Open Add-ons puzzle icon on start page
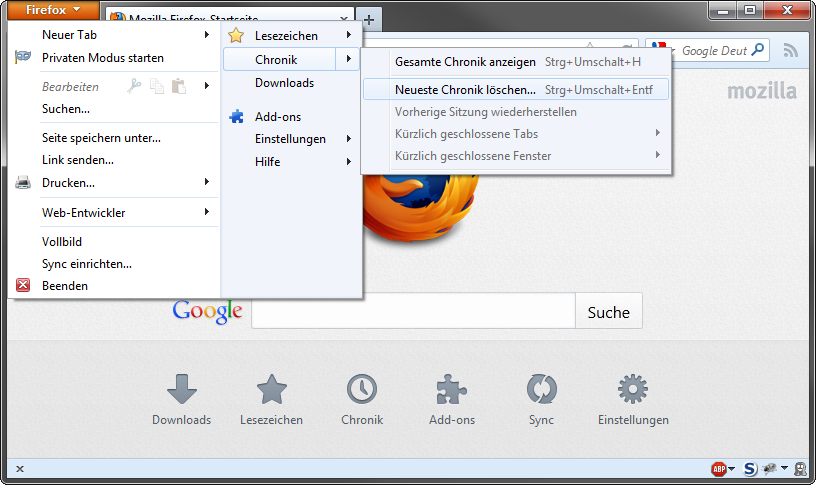 click(452, 389)
